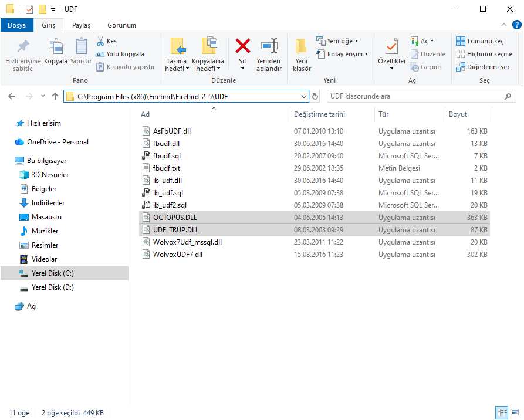Image resolution: width=524 pixels, height=420 pixels.
Task: Click the Yeniden adlandır rename icon
Action: tap(269, 46)
